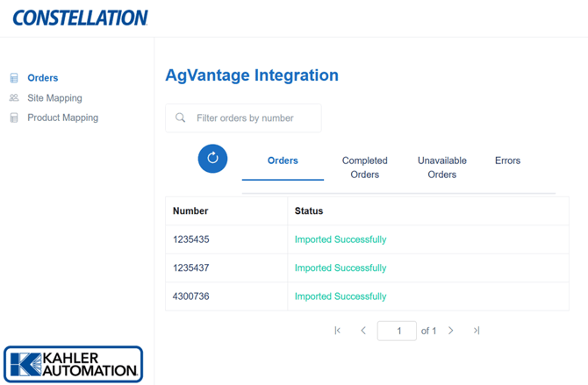The image size is (588, 385).
Task: Open the Site Mapping text link
Action: click(54, 98)
